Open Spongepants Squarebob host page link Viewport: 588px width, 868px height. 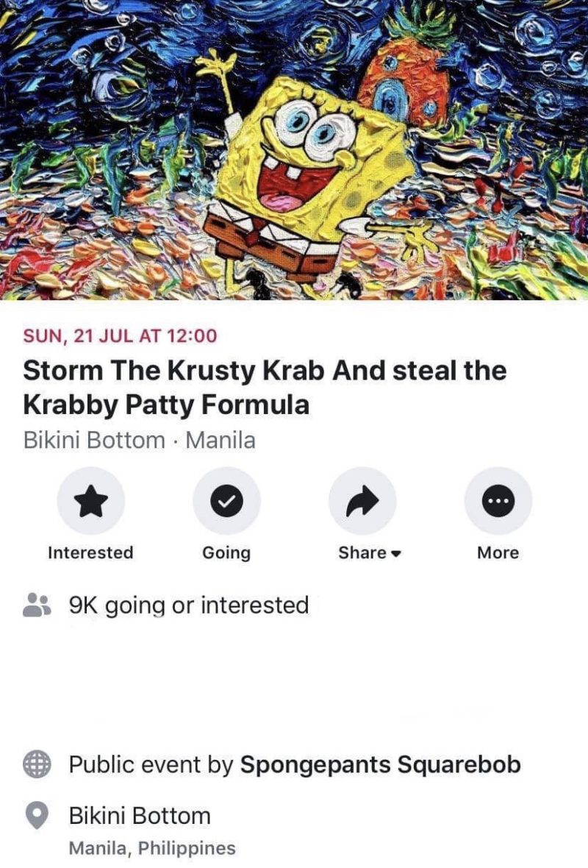[x=381, y=764]
